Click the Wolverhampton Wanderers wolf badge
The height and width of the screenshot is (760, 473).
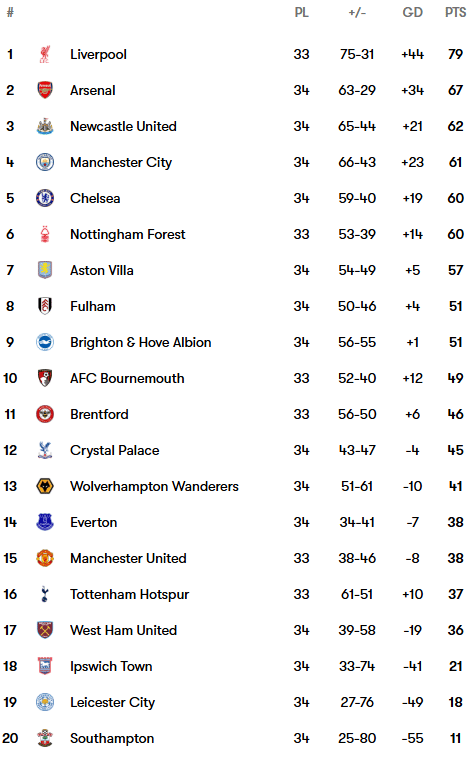(x=45, y=486)
